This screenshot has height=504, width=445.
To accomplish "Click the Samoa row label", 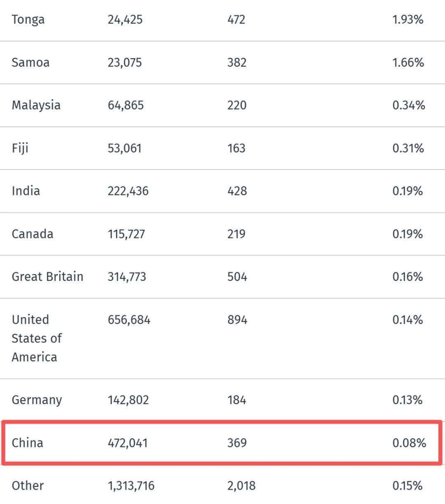I will pyautogui.click(x=30, y=63).
